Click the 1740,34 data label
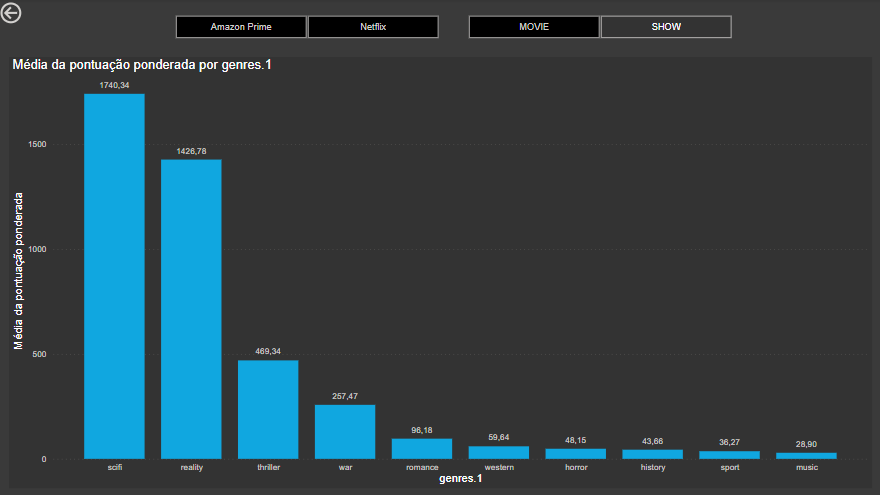This screenshot has height=495, width=880. [114, 85]
